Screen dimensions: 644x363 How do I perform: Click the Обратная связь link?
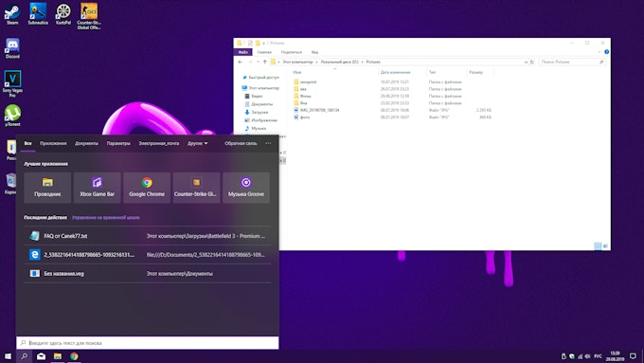241,143
